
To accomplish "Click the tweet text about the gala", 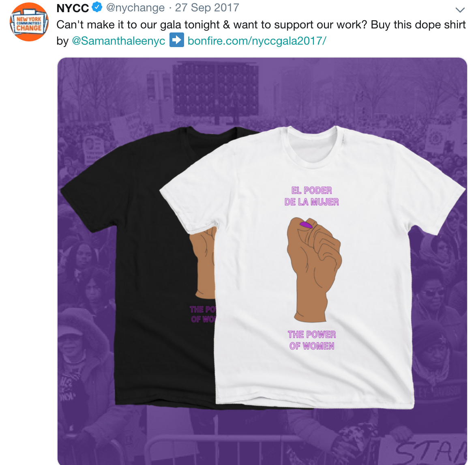I will tap(261, 25).
